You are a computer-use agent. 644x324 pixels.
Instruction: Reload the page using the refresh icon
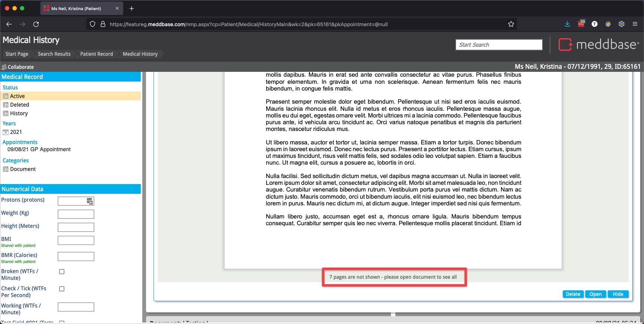tap(36, 24)
